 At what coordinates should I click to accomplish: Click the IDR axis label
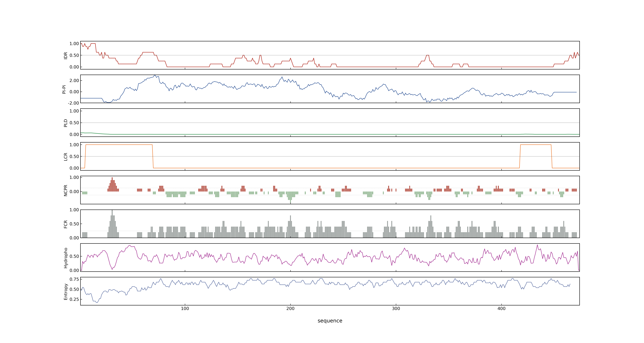66,55
